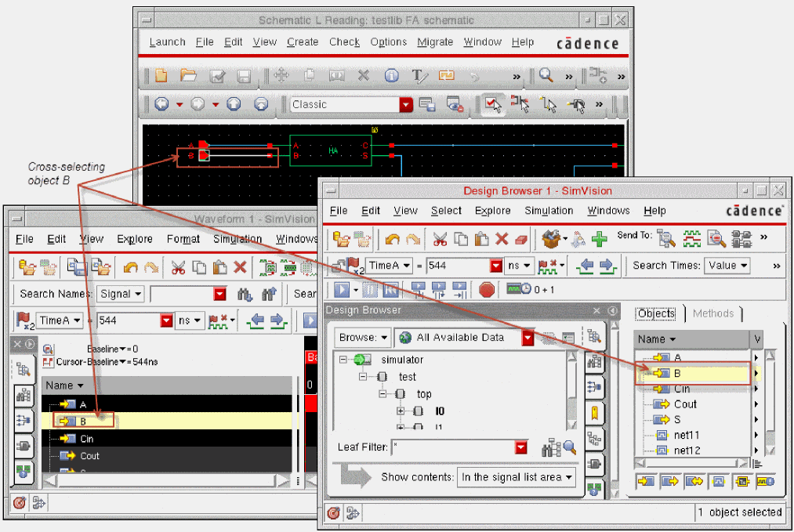Image resolution: width=794 pixels, height=532 pixels.
Task: Click the Leaf Filter input field
Action: (x=453, y=447)
